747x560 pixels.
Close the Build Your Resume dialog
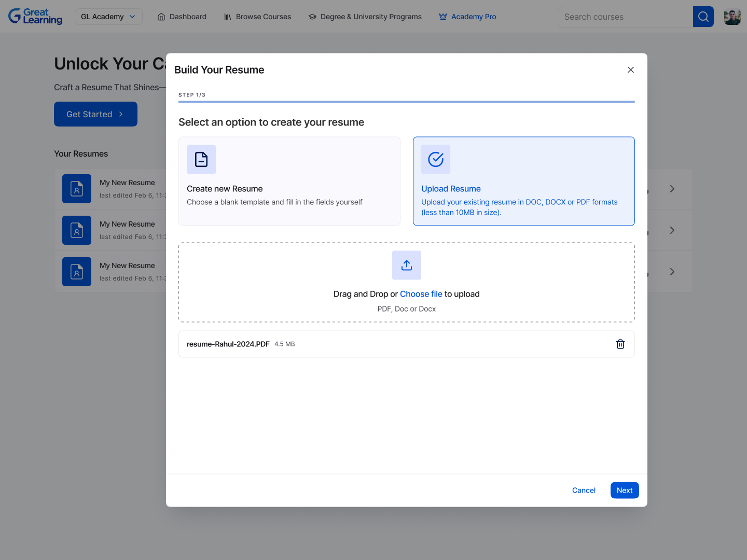631,70
